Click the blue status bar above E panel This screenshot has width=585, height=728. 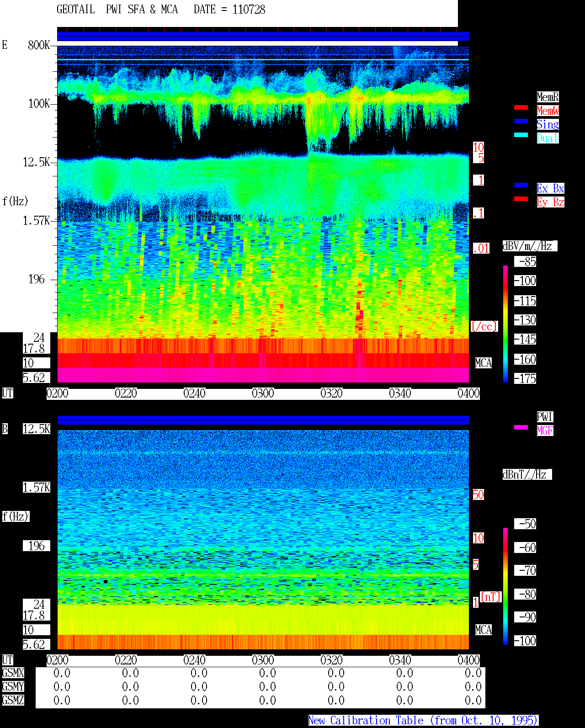click(x=263, y=37)
